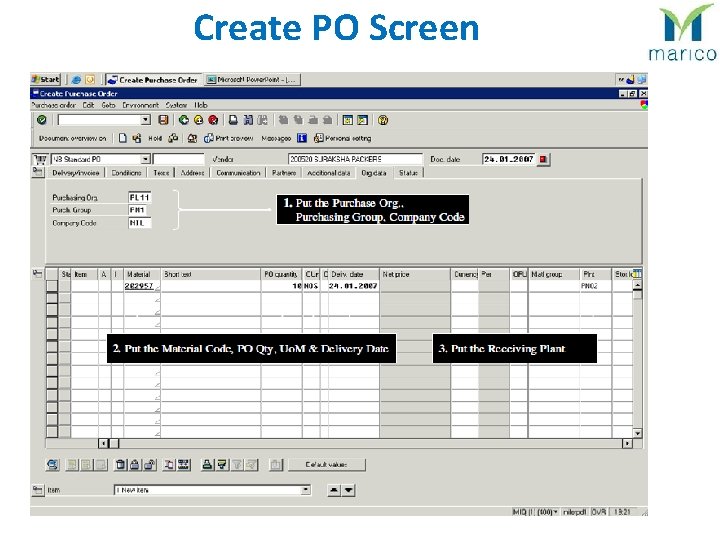This screenshot has height=540, width=720.
Task: Open the Goto menu
Action: click(108, 105)
